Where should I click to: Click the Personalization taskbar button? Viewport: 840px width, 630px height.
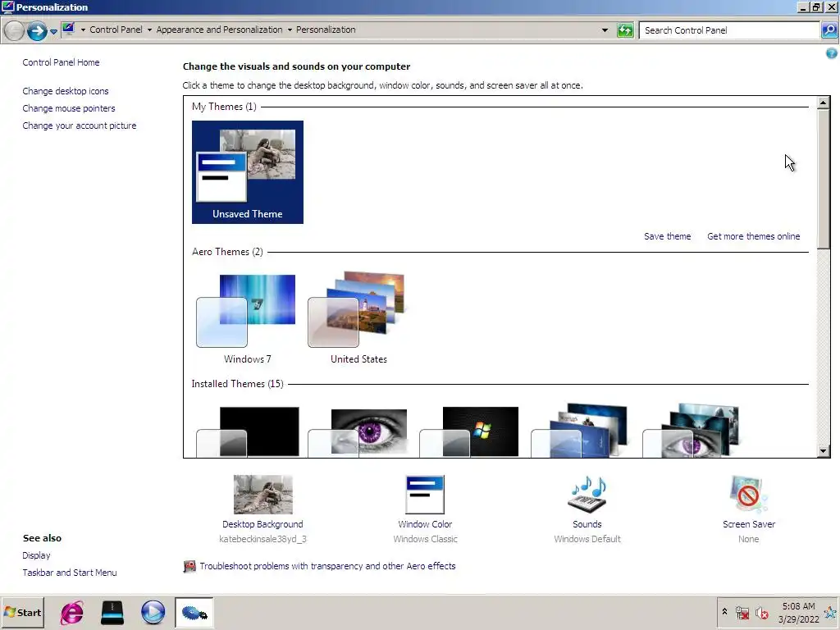coord(194,612)
